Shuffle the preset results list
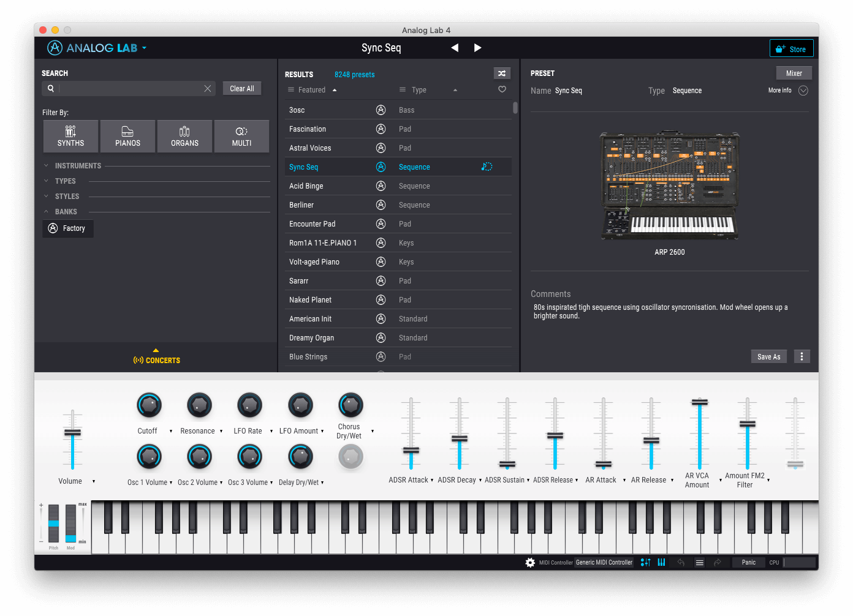Image resolution: width=853 pixels, height=616 pixels. [x=502, y=73]
